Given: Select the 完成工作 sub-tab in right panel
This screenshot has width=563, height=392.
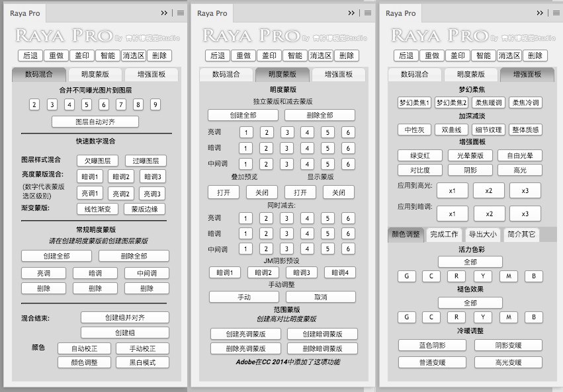Looking at the screenshot, I should click(x=444, y=234).
